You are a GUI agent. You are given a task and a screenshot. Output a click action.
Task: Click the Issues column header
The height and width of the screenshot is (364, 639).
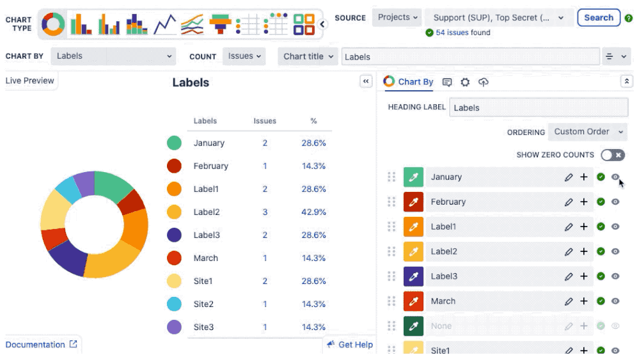265,121
